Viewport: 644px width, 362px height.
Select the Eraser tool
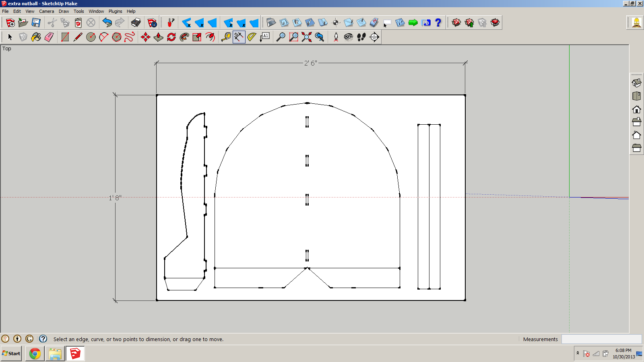49,37
